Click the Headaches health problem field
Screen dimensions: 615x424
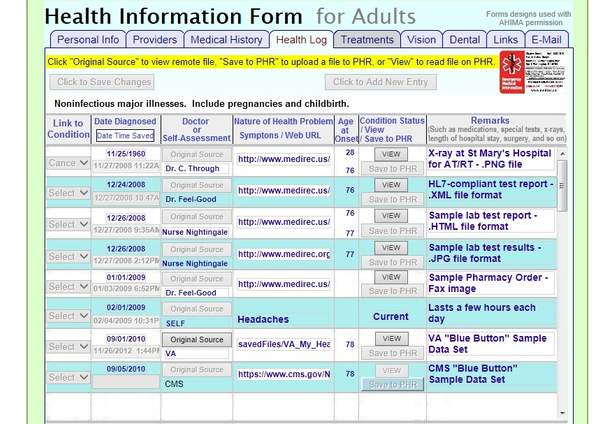pos(282,320)
